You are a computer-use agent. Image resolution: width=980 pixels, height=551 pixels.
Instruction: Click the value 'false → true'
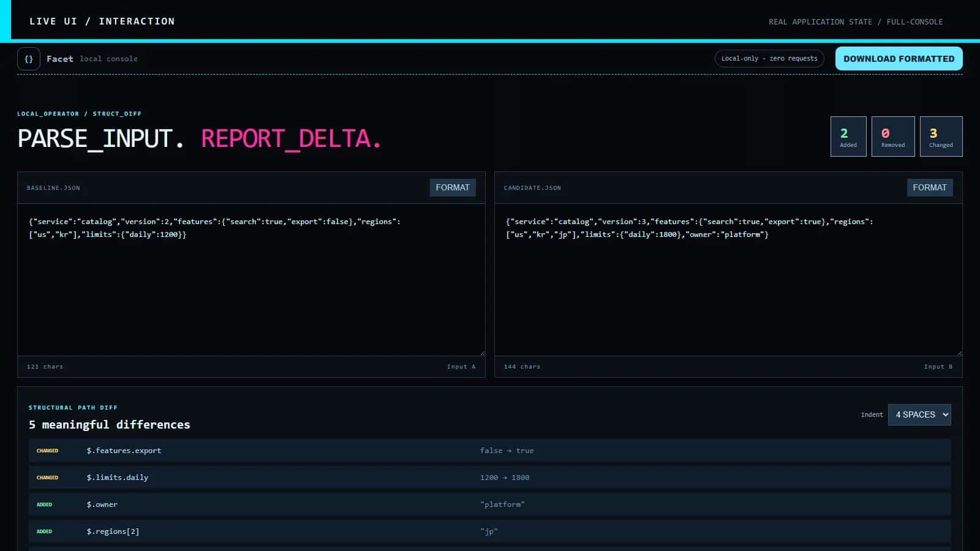pos(507,451)
